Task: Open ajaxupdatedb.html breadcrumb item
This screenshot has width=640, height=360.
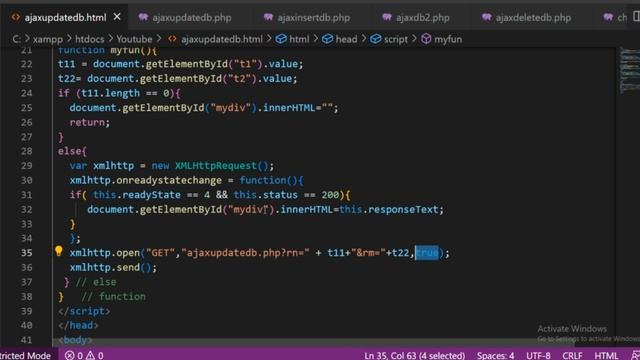Action: pyautogui.click(x=222, y=39)
